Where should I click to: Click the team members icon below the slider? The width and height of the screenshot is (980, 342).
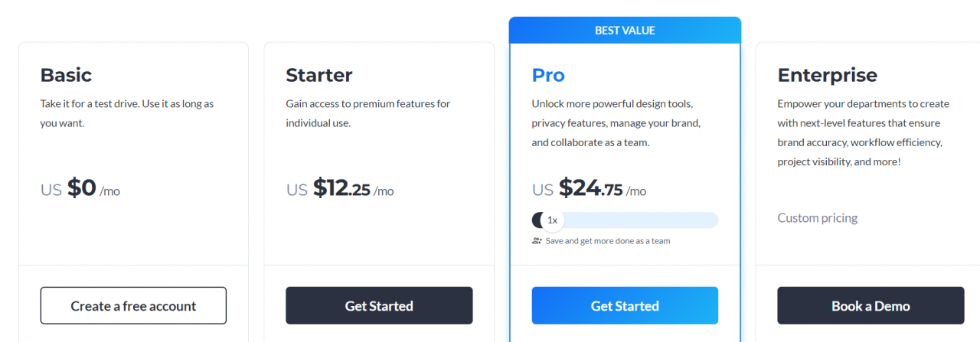537,241
